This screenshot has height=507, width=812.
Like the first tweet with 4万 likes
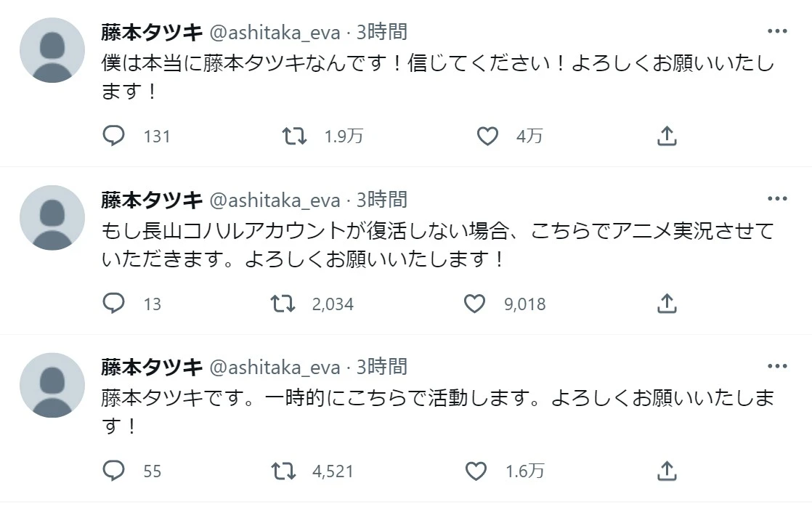487,135
